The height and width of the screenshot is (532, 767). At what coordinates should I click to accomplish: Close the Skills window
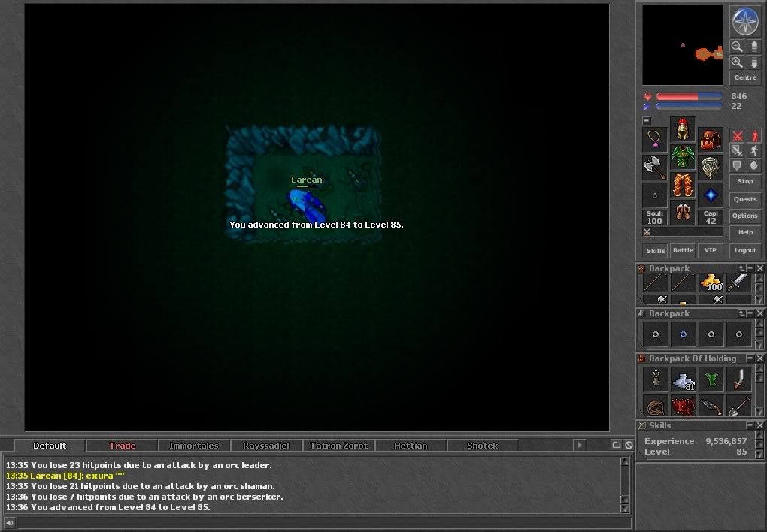[x=759, y=425]
